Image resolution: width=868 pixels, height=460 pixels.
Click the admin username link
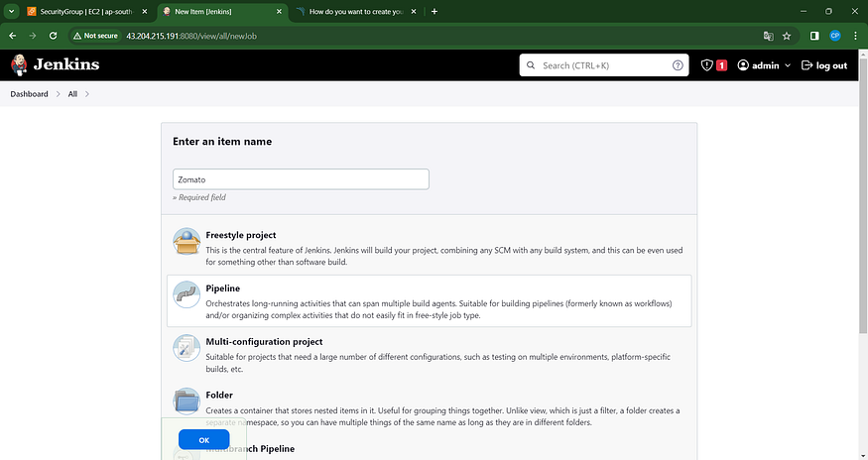766,65
